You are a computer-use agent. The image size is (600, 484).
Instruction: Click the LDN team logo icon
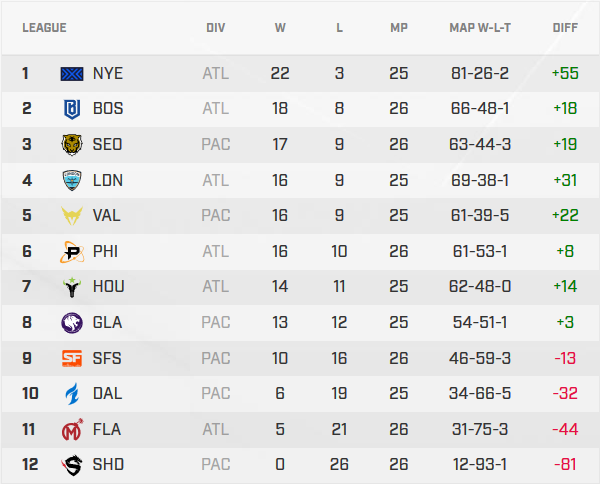coord(73,180)
